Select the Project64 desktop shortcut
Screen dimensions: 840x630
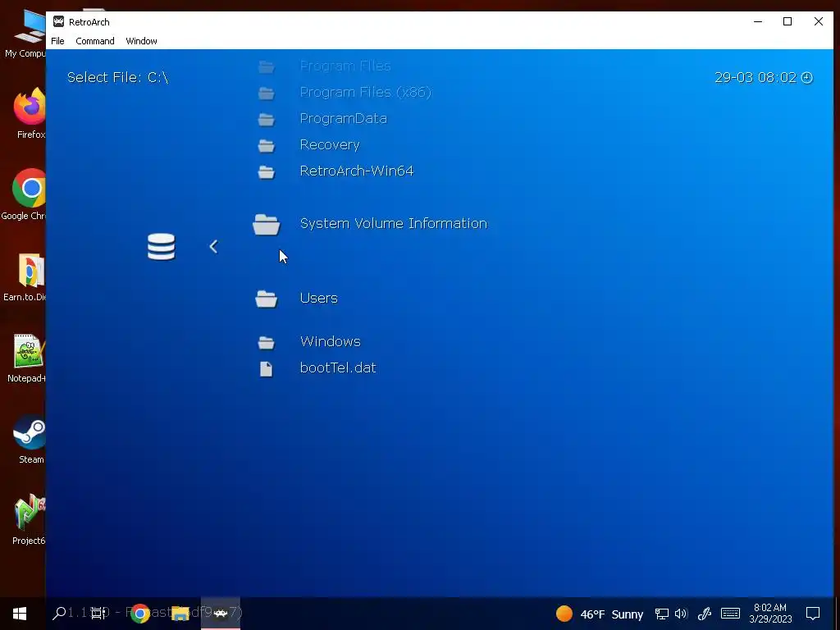click(x=29, y=519)
